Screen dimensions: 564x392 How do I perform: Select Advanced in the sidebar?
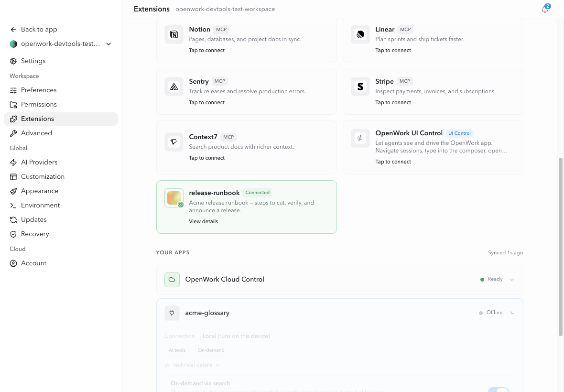point(61,133)
